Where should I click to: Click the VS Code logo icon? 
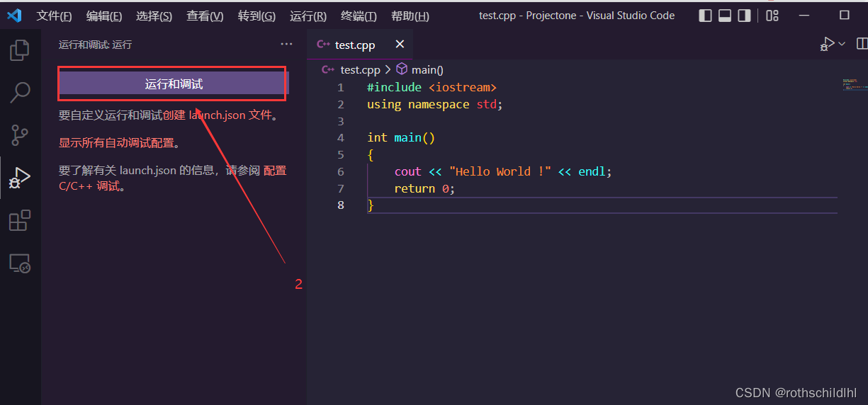14,15
